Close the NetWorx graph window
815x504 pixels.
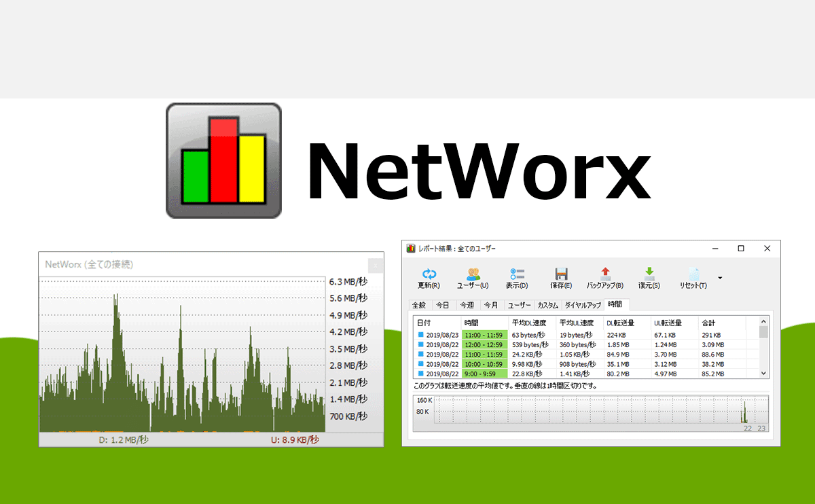375,264
